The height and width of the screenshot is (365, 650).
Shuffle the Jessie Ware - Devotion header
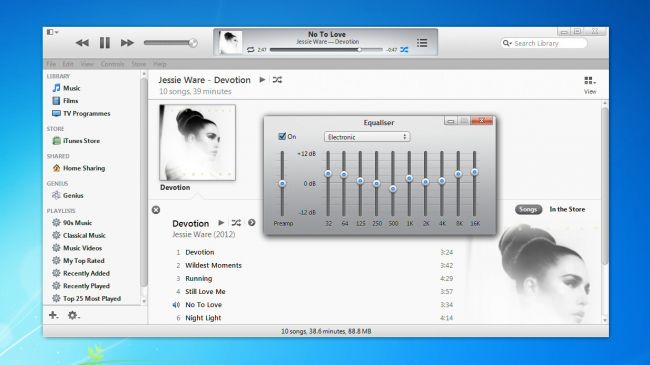[x=277, y=80]
